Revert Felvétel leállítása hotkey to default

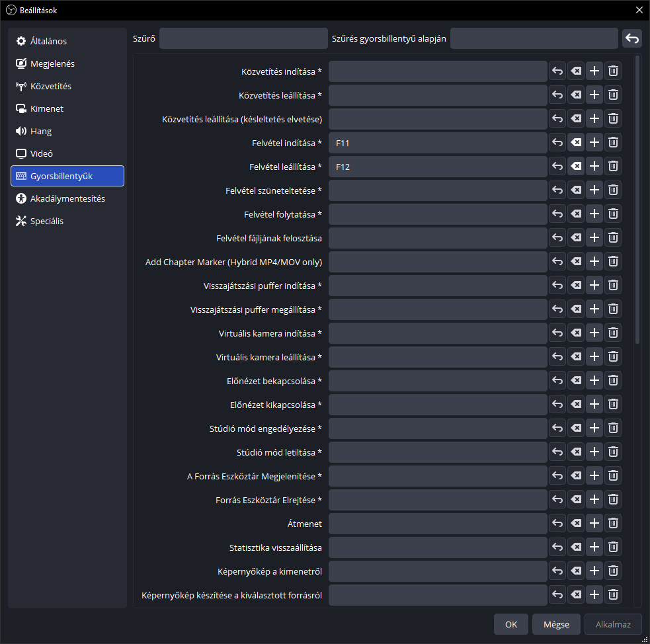pos(557,166)
